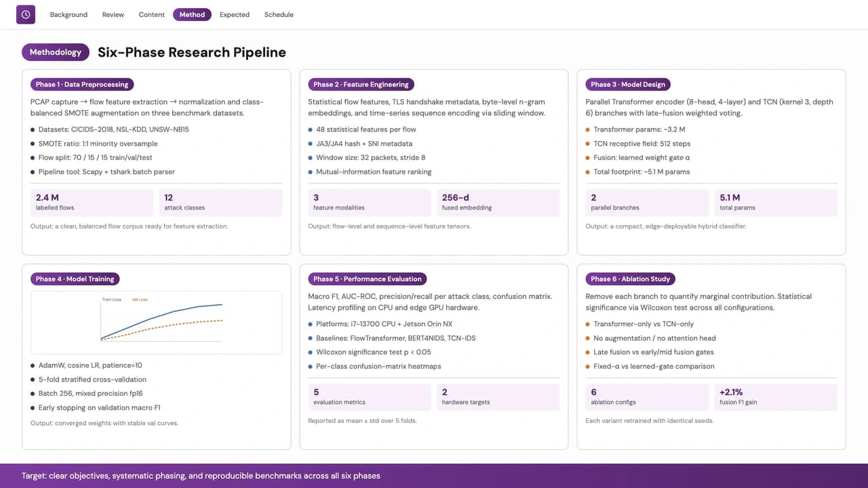Image resolution: width=868 pixels, height=488 pixels.
Task: Click the purple clock icon in header
Action: (26, 14)
